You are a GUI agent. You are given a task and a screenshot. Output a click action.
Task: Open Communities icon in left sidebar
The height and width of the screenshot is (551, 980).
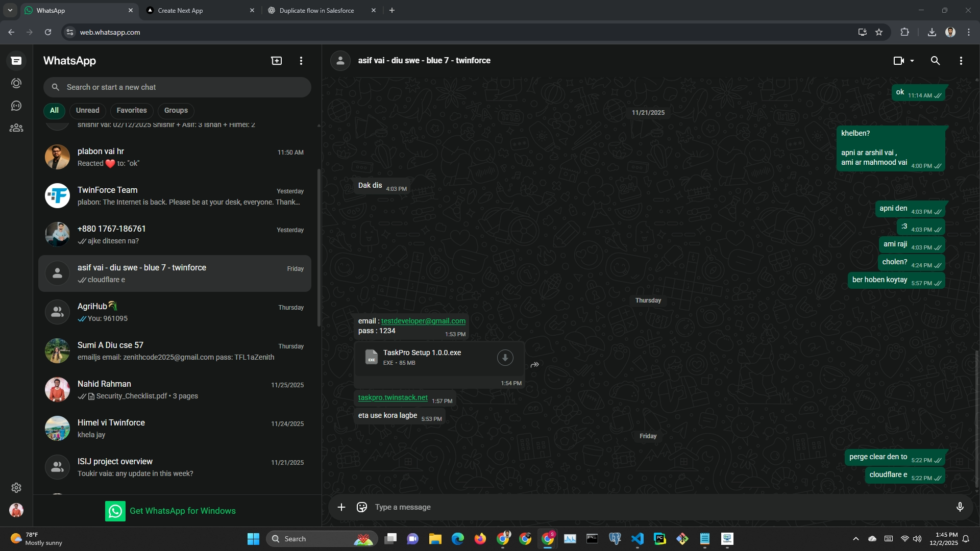pos(16,128)
